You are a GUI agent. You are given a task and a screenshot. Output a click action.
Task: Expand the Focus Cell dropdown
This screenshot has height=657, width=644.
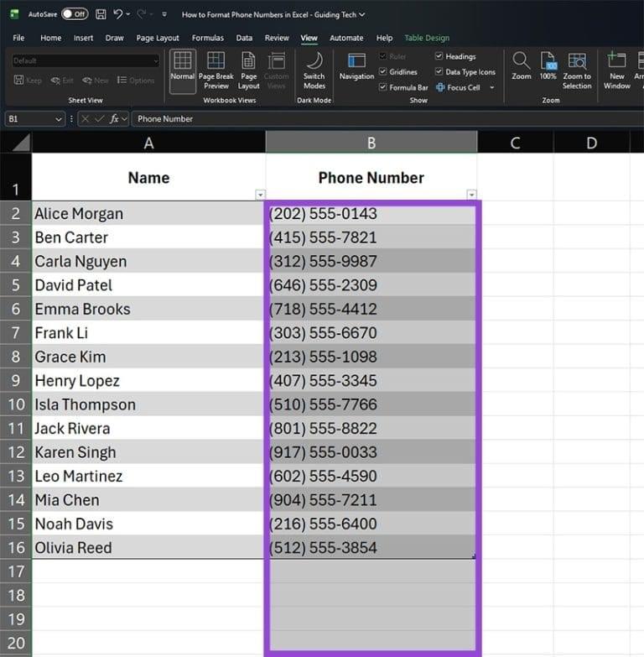click(491, 87)
